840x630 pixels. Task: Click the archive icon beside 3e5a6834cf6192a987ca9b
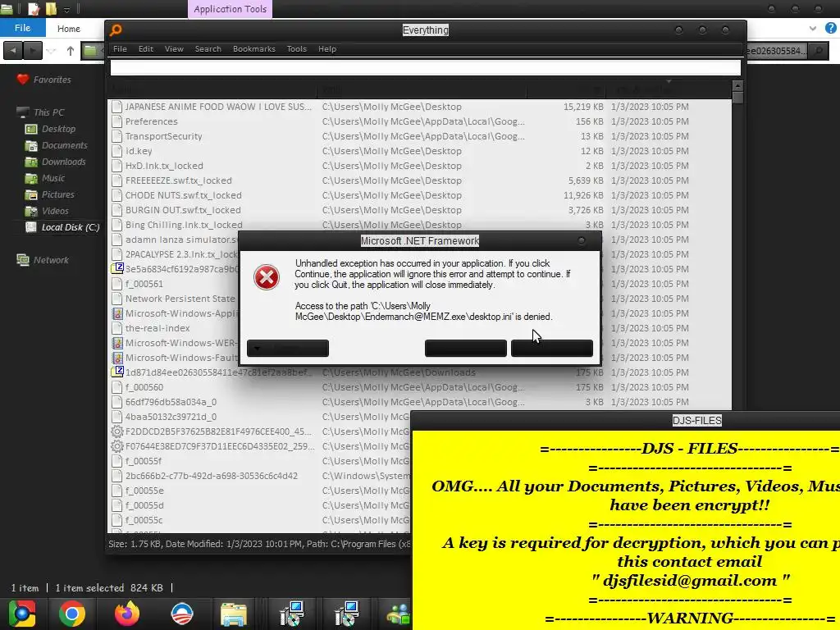(x=116, y=269)
